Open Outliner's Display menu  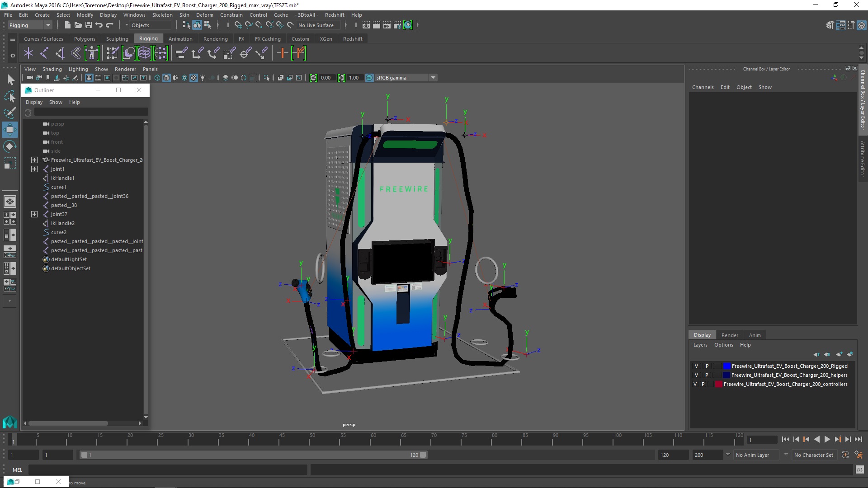point(34,102)
